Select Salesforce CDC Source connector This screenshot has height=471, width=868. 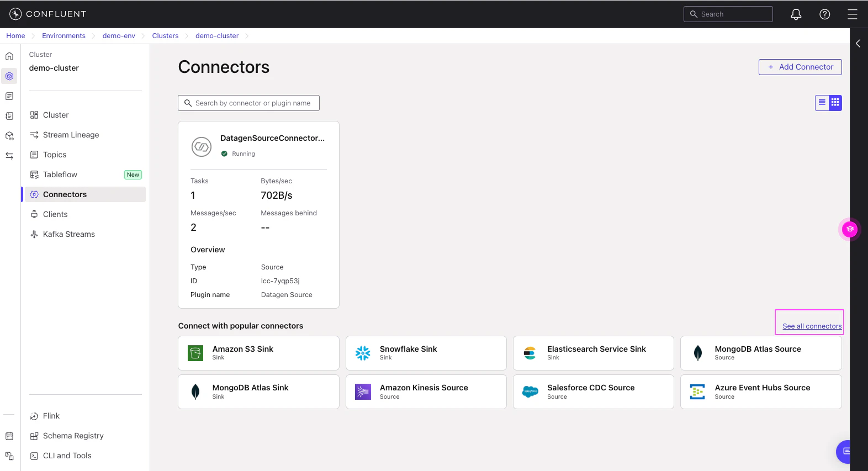click(594, 391)
